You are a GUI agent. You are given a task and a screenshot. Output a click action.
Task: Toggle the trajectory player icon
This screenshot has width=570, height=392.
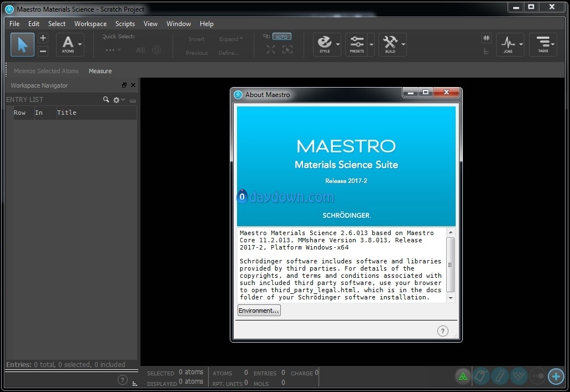pyautogui.click(x=538, y=376)
